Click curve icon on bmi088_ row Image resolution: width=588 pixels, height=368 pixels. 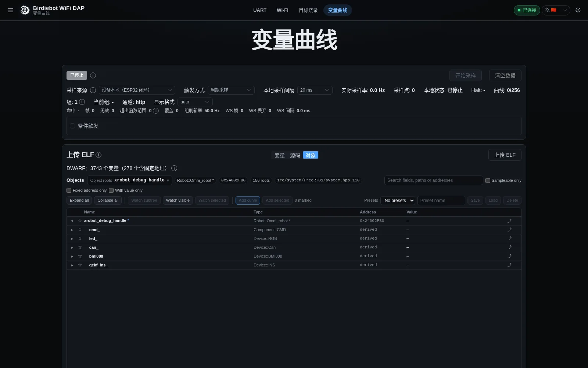point(509,256)
